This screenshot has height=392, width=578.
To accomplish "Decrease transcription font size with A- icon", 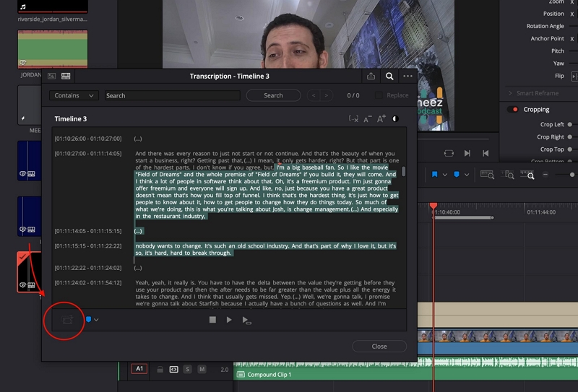I will click(368, 119).
